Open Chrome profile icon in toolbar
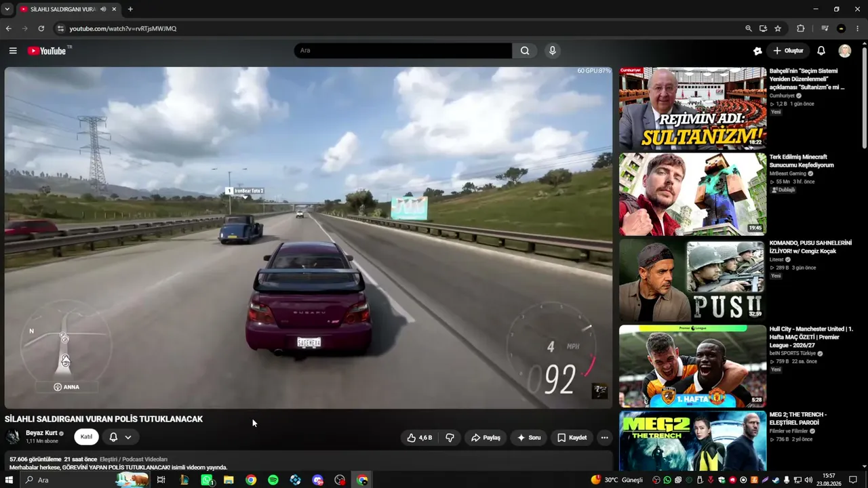The width and height of the screenshot is (868, 488). click(842, 28)
